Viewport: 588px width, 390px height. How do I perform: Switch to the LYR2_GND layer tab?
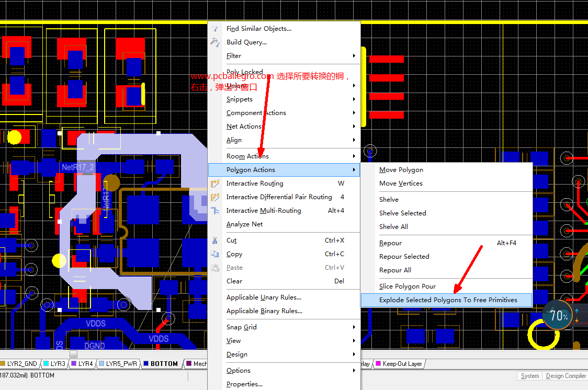click(x=19, y=364)
